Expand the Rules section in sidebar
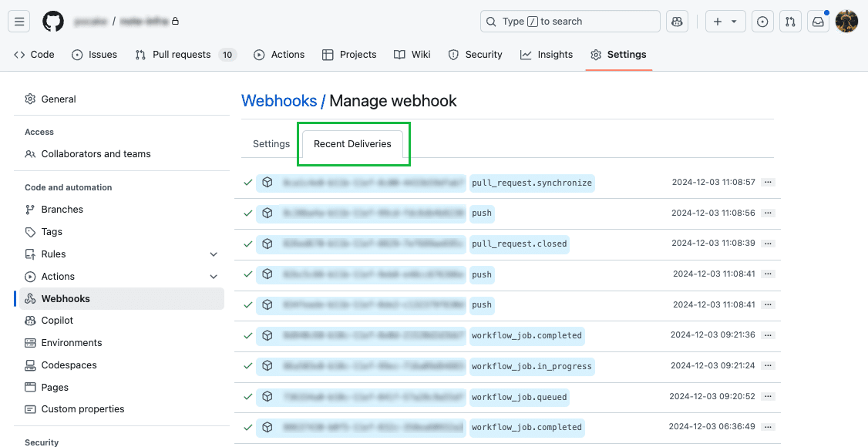 [214, 254]
